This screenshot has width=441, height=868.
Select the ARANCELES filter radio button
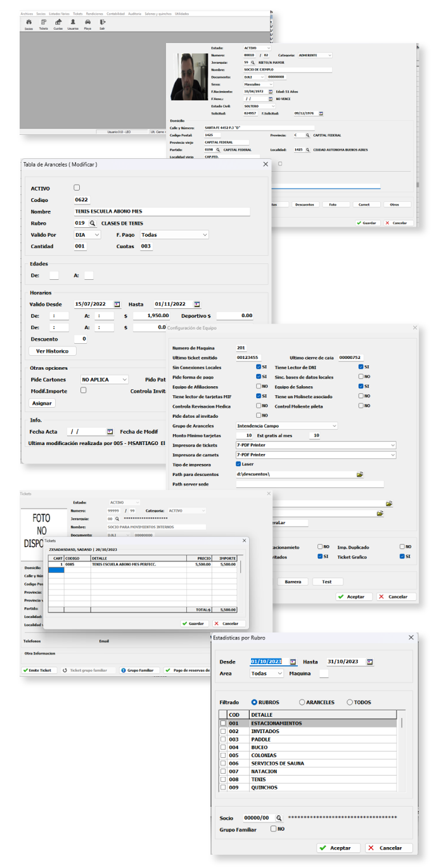(x=302, y=702)
